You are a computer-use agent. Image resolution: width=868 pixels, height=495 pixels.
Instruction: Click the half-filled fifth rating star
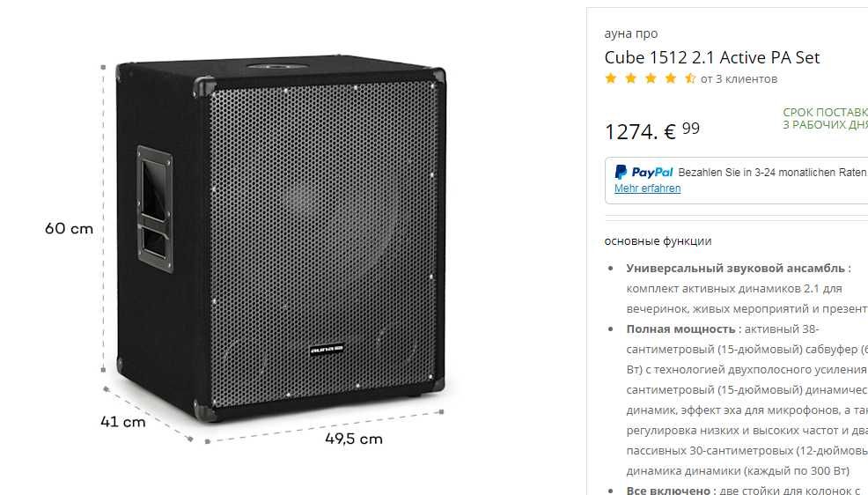point(690,78)
